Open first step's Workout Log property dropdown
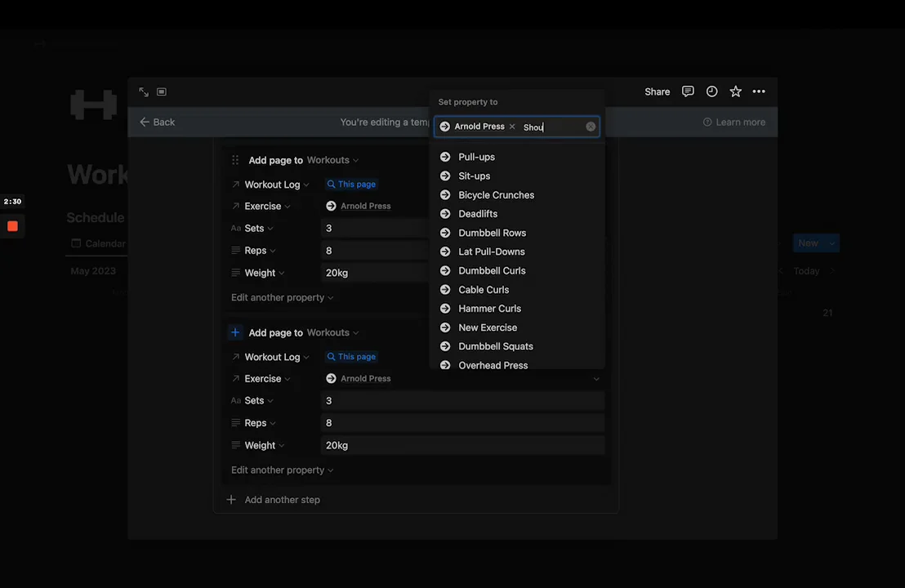Image resolution: width=905 pixels, height=588 pixels. coord(276,185)
